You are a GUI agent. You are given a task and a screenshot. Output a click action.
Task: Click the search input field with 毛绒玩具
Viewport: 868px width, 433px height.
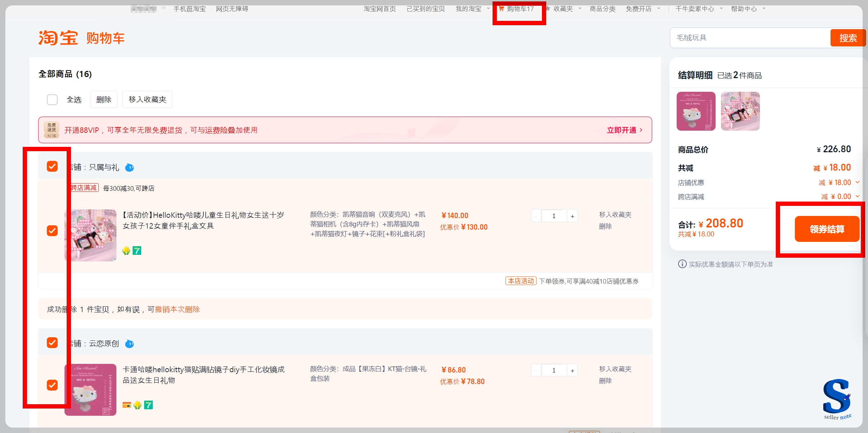point(749,38)
